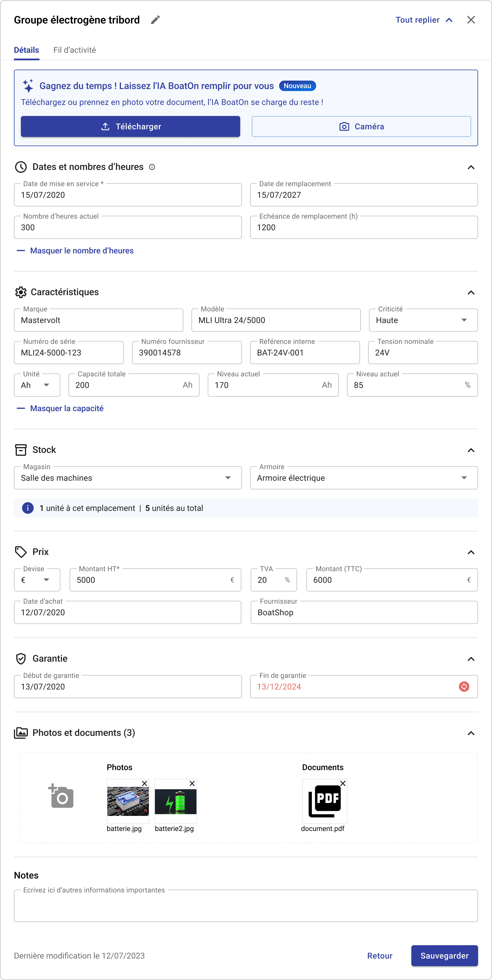The width and height of the screenshot is (492, 980).
Task: Hide hours with Masquer le nombre d'heures
Action: tap(82, 251)
